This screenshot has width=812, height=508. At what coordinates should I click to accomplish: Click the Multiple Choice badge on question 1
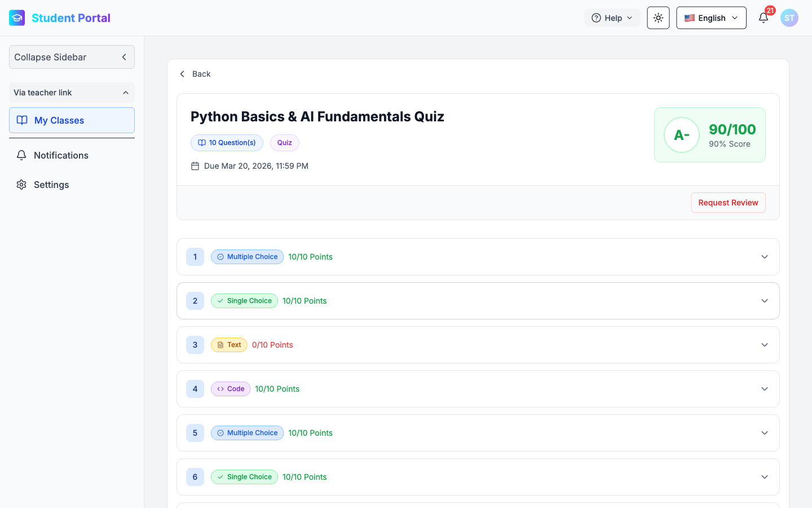247,257
